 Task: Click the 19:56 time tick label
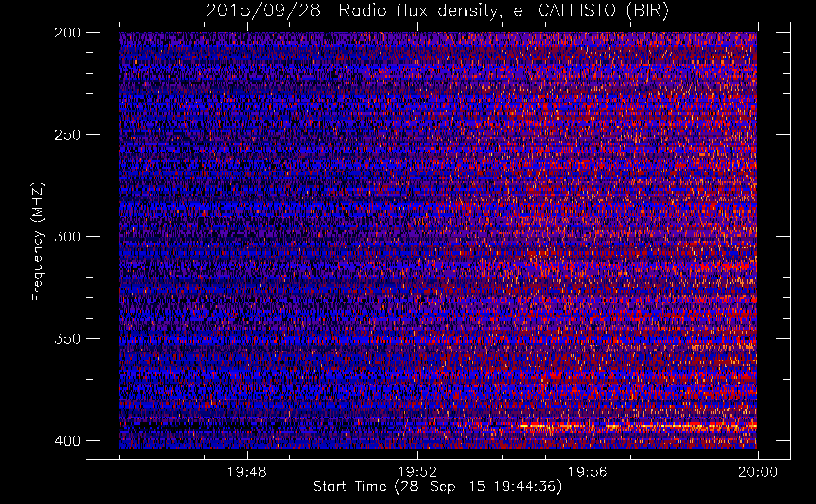coord(588,472)
